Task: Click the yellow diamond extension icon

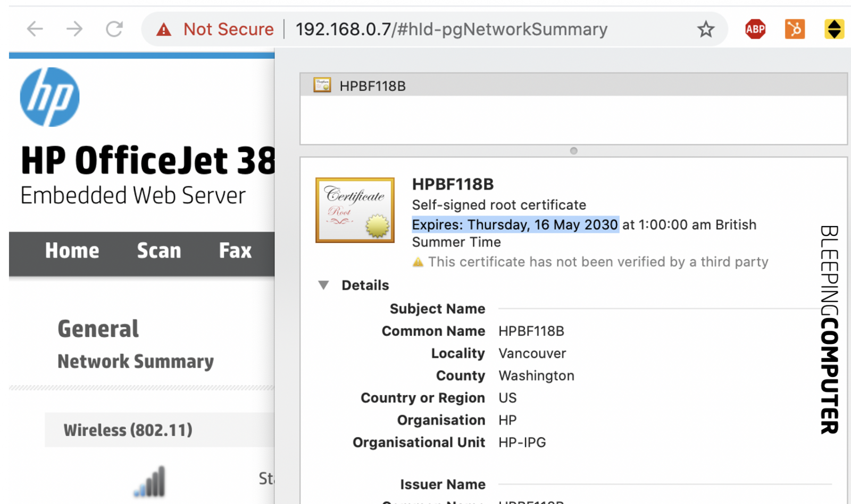Action: point(833,29)
